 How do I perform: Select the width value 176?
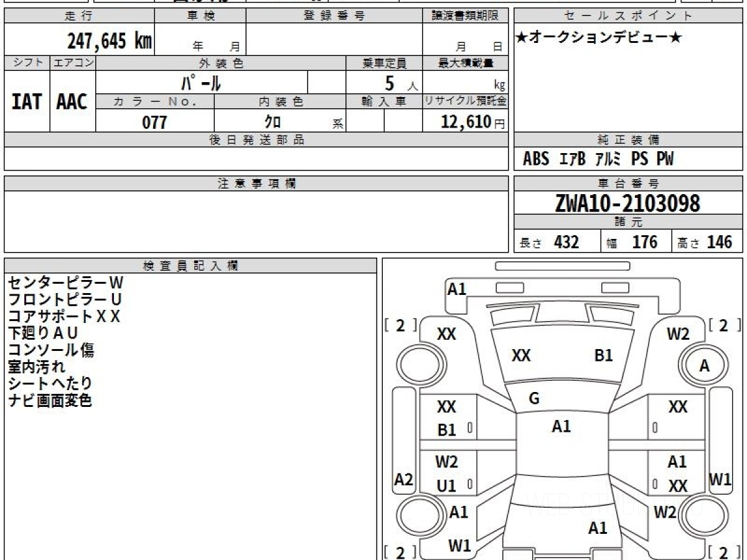coord(645,242)
